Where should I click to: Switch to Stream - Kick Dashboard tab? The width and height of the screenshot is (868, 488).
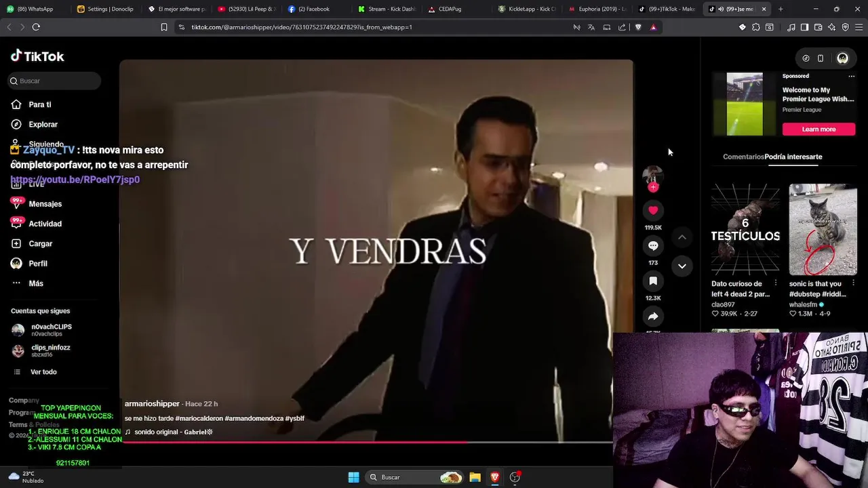coord(387,9)
